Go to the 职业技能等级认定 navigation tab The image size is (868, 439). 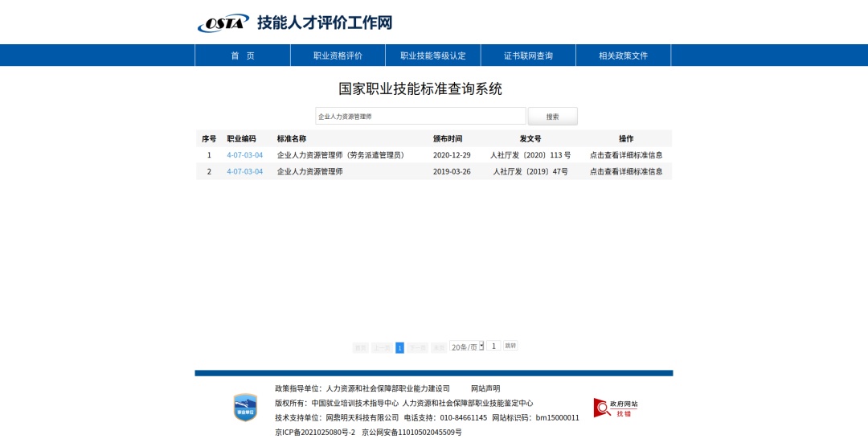coord(432,55)
